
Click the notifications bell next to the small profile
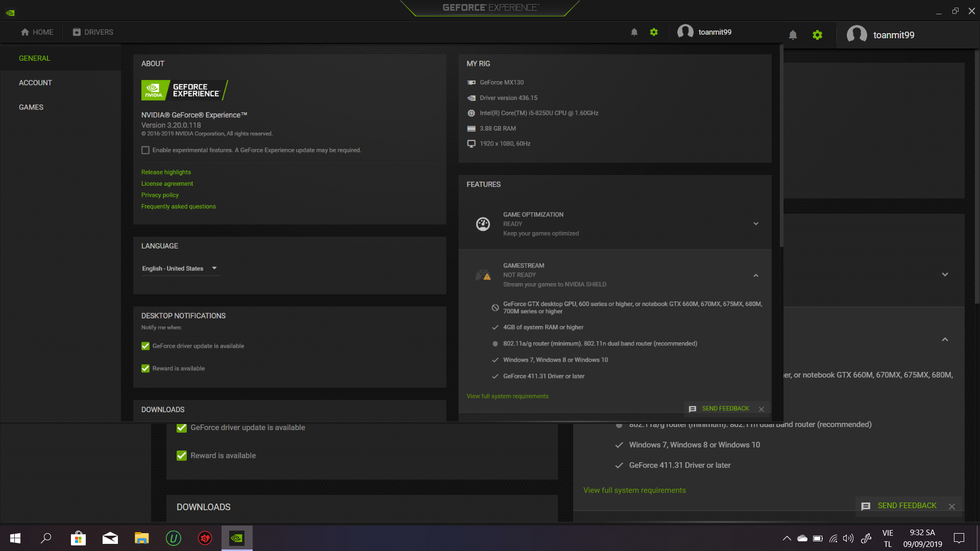[x=634, y=32]
